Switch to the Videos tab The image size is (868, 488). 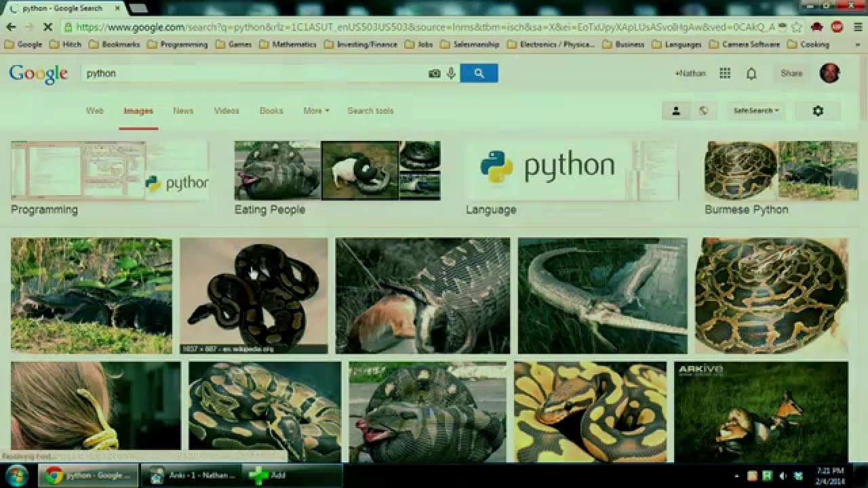[226, 110]
